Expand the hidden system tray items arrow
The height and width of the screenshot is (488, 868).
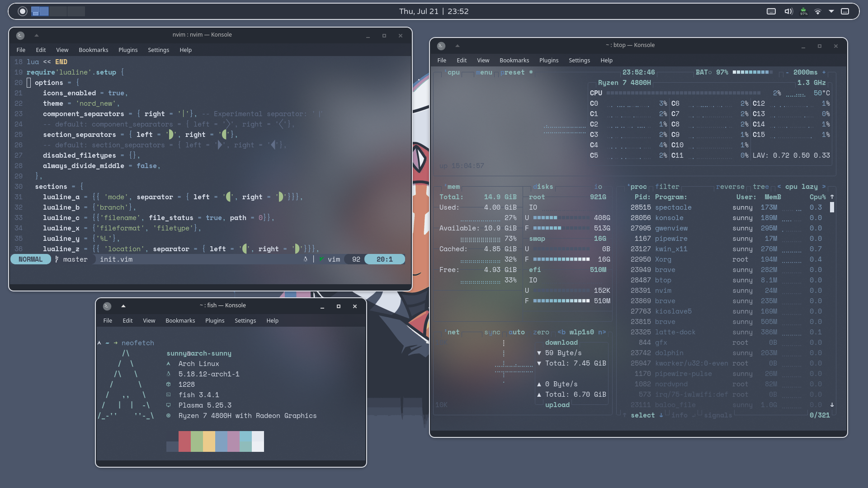pyautogui.click(x=831, y=11)
